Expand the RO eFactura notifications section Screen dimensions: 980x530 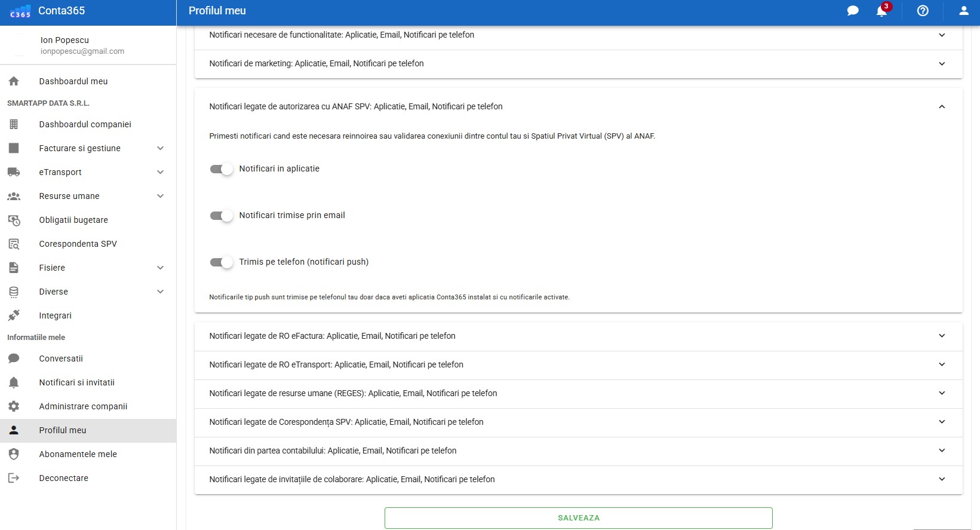coord(941,336)
